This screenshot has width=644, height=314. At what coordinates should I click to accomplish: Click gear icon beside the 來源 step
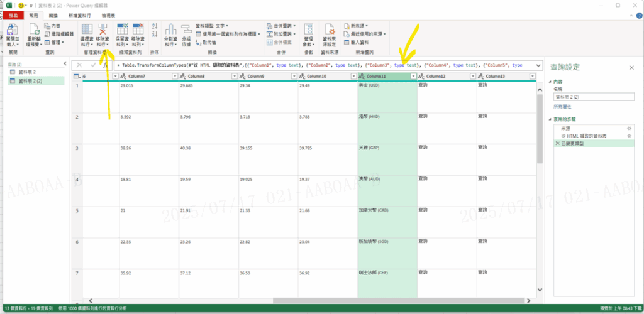pyautogui.click(x=629, y=128)
